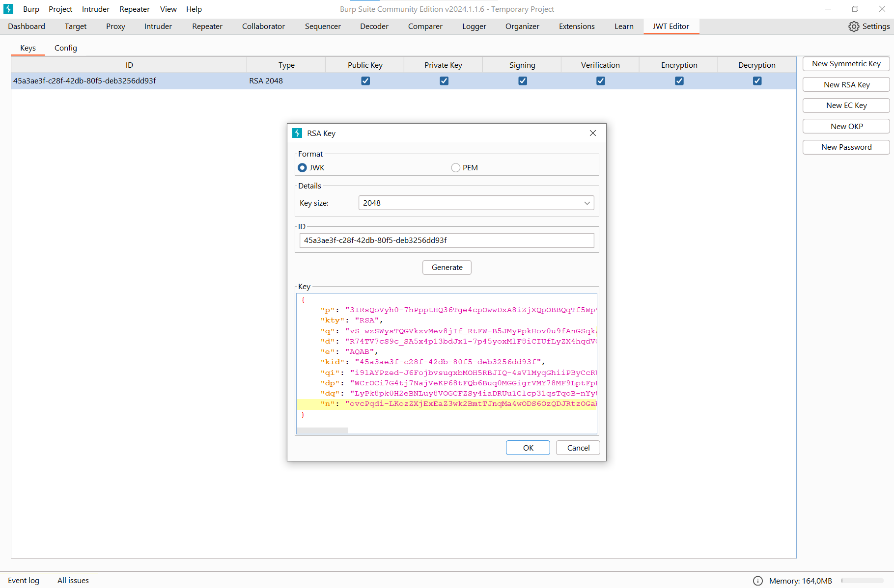
Task: Click the Encryption column header
Action: pyautogui.click(x=679, y=65)
